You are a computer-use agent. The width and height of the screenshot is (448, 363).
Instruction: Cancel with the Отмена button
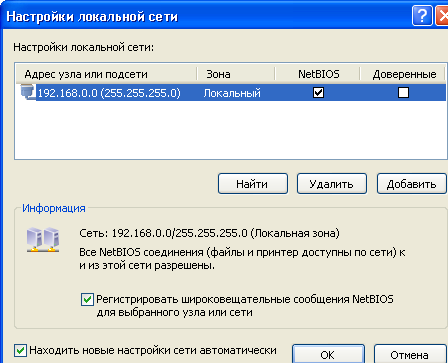click(x=410, y=354)
